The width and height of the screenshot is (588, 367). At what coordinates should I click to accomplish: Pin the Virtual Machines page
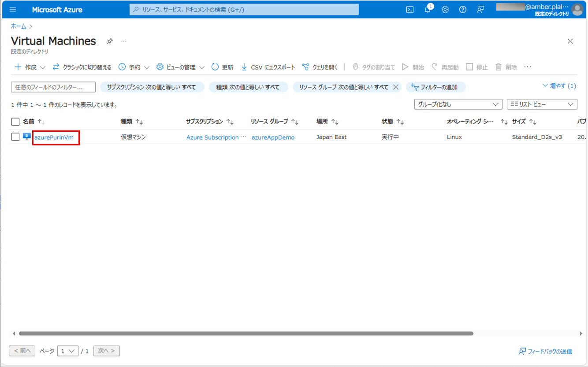110,41
